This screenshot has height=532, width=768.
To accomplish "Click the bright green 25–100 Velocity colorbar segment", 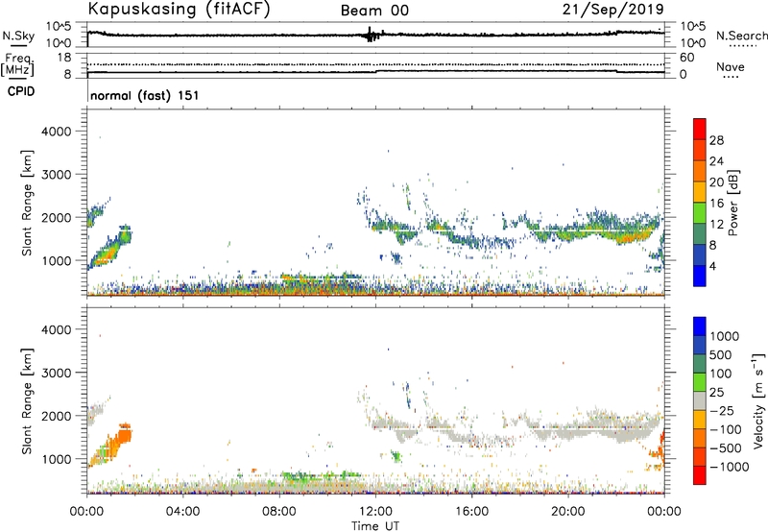I will (x=700, y=382).
